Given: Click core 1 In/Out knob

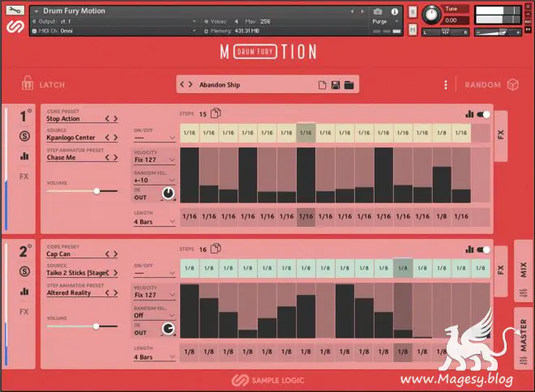Looking at the screenshot, I should (169, 194).
